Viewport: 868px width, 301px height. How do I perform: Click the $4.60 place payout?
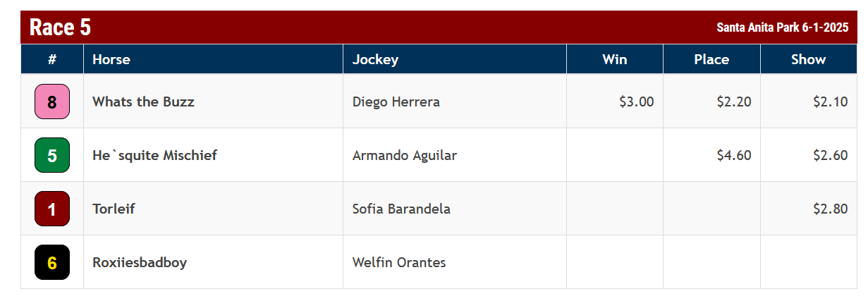733,155
